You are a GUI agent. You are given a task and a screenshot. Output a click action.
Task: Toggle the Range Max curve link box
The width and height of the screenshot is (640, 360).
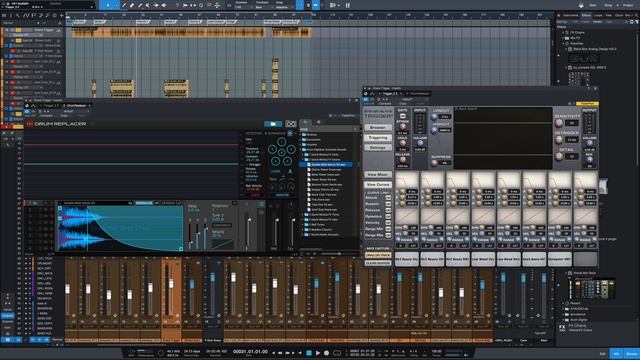point(388,235)
